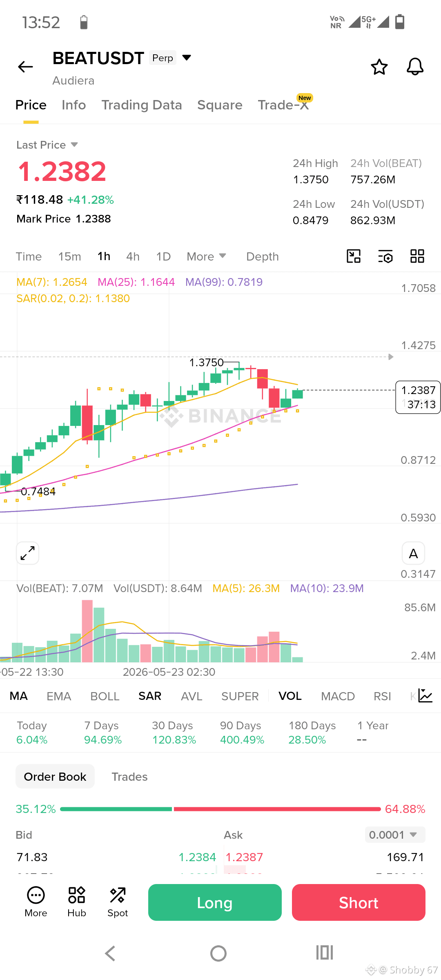Screen dimensions: 441x980
Task: Toggle the MACD sub-indicator
Action: (338, 696)
